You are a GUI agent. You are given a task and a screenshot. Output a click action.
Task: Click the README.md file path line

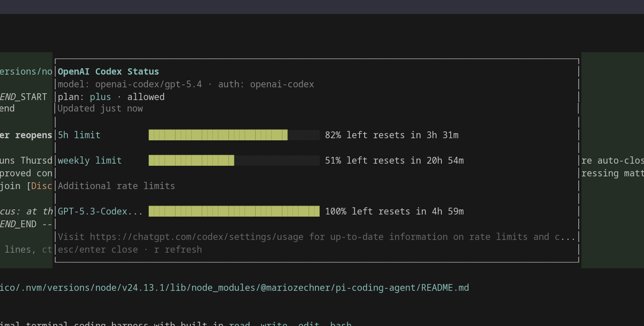[234, 288]
